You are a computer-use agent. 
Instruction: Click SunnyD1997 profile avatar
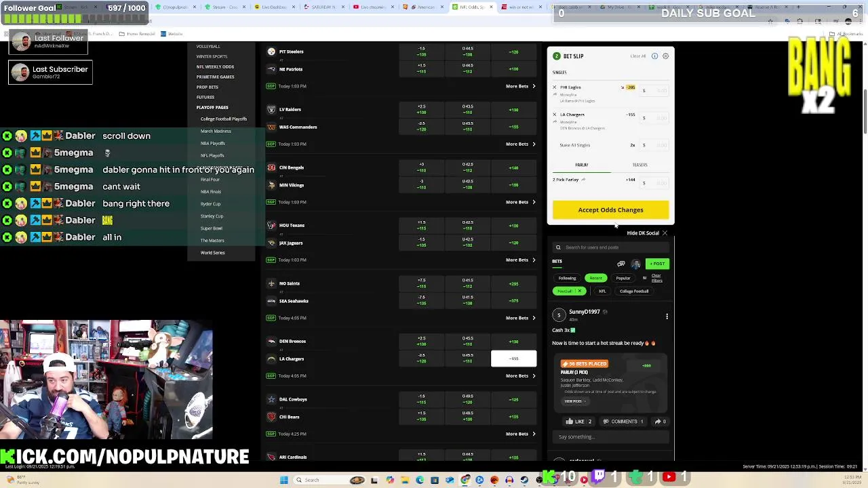559,314
